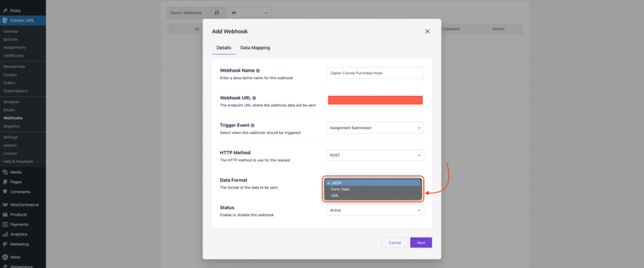
Task: Click the search magnifier icon in Webhooks
Action: (x=217, y=12)
